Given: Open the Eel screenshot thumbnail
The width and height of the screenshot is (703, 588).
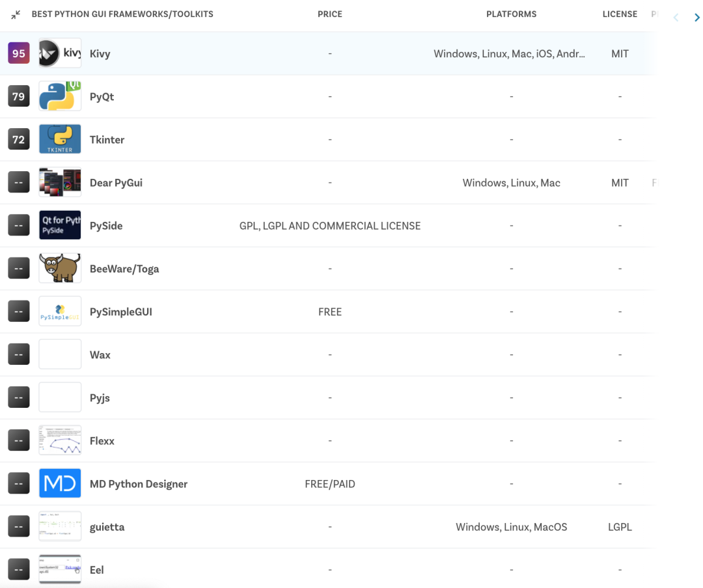Looking at the screenshot, I should pyautogui.click(x=60, y=570).
